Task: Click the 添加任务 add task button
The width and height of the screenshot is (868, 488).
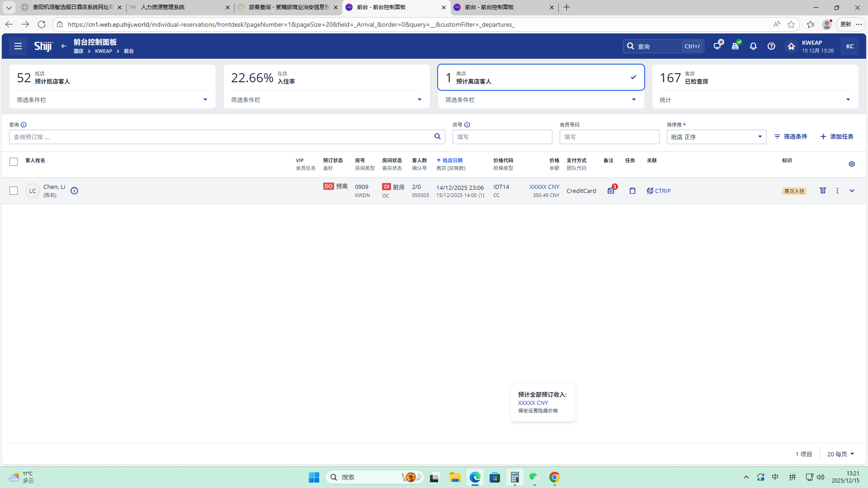Action: (x=837, y=136)
